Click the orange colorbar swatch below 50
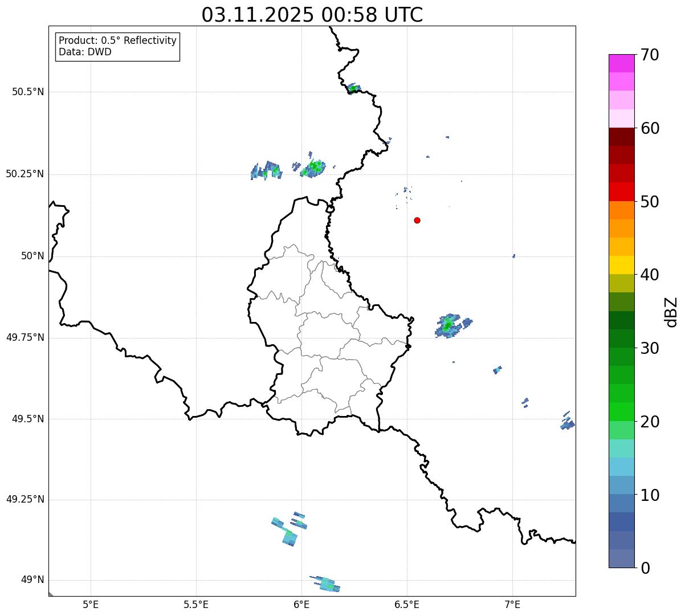 [x=621, y=210]
